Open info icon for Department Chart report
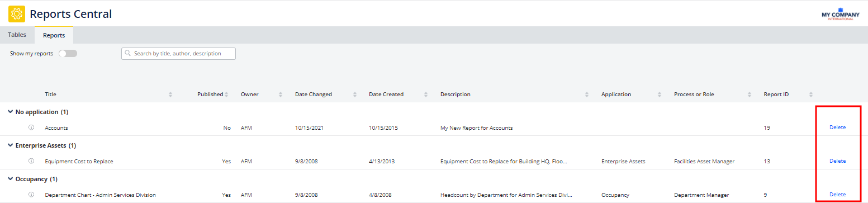This screenshot has width=868, height=203. [31, 195]
